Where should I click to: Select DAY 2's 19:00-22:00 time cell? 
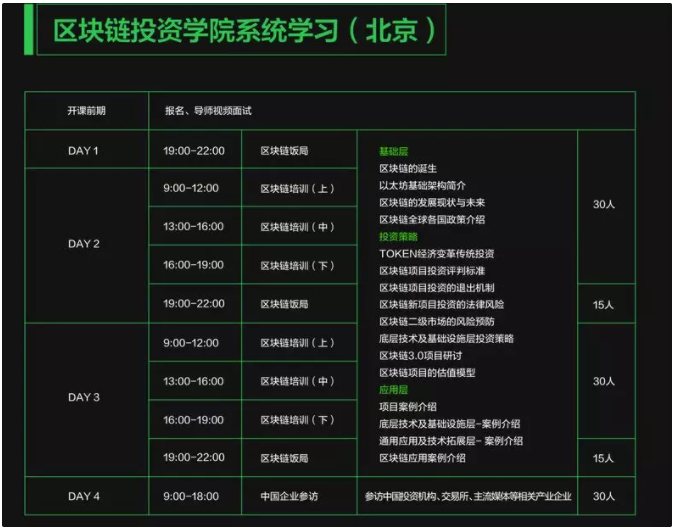(x=194, y=304)
